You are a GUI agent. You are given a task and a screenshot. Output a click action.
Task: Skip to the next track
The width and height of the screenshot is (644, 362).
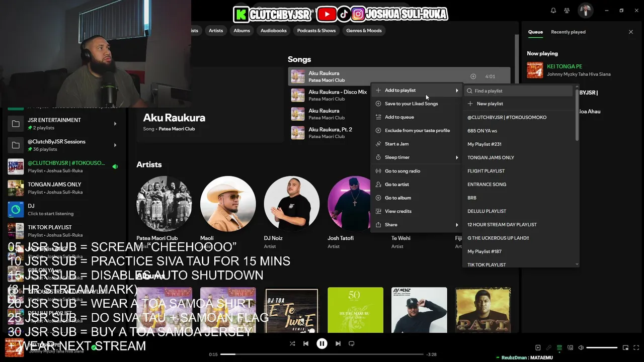pyautogui.click(x=338, y=343)
